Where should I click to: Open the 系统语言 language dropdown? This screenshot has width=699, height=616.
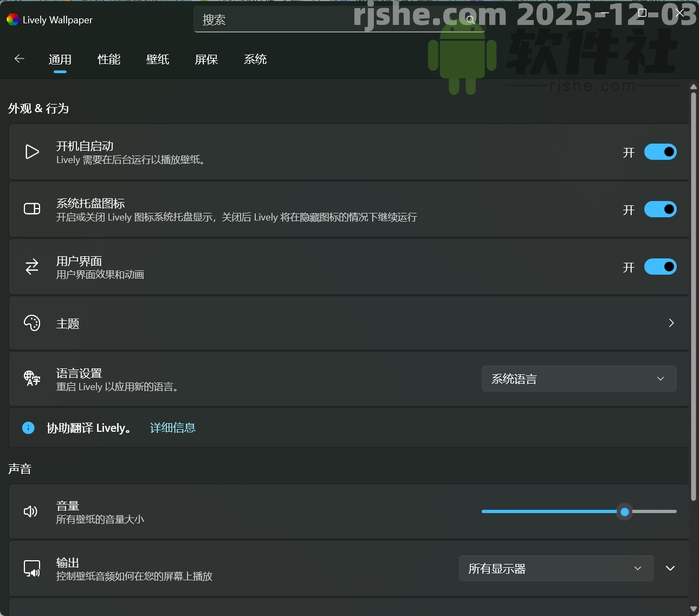click(x=579, y=379)
